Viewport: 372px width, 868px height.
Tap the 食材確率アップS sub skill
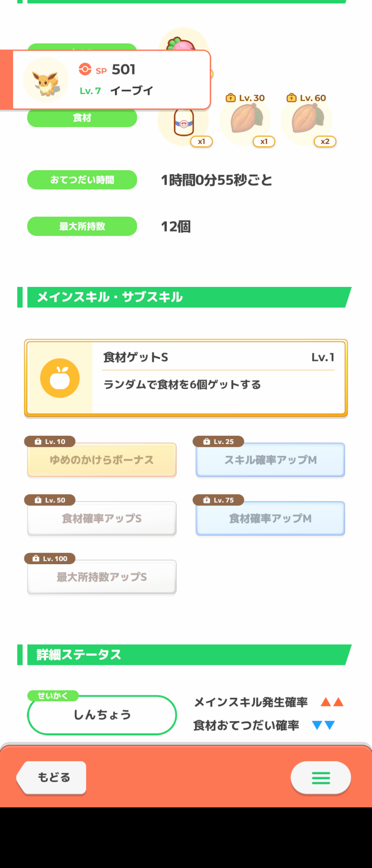pyautogui.click(x=102, y=519)
